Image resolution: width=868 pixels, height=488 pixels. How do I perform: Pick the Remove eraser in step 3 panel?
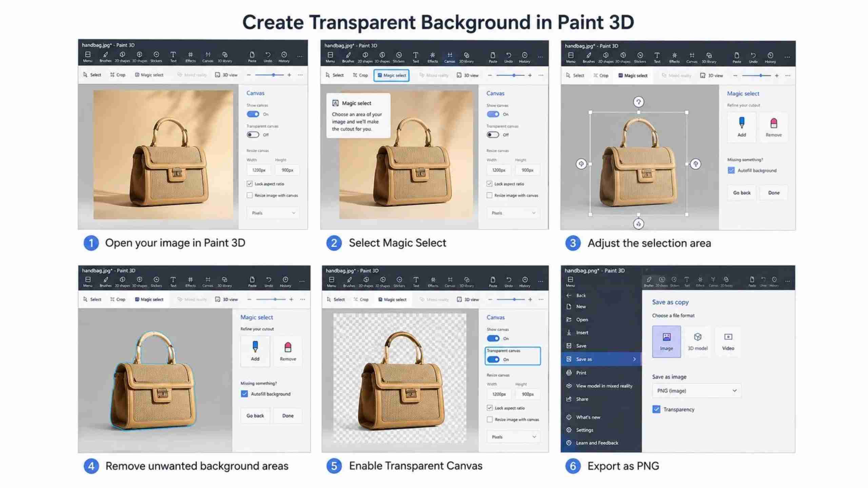click(x=773, y=127)
